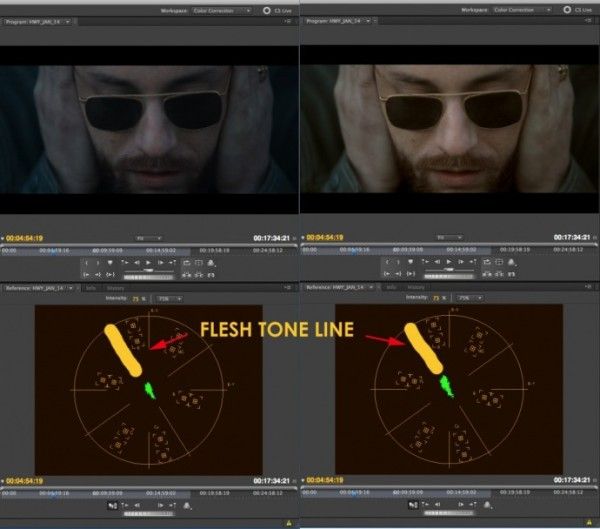Open the vectorscope setup dropdown in right Reference panel

click(x=470, y=298)
